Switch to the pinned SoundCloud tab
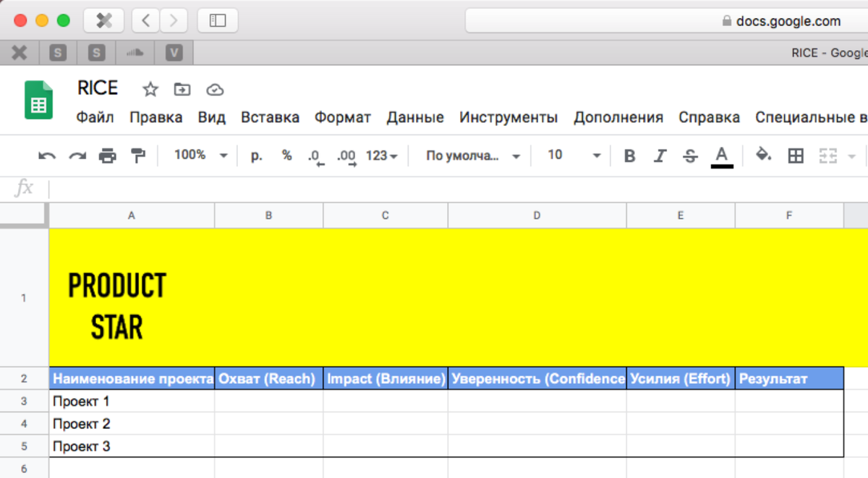868x478 pixels. pyautogui.click(x=135, y=53)
